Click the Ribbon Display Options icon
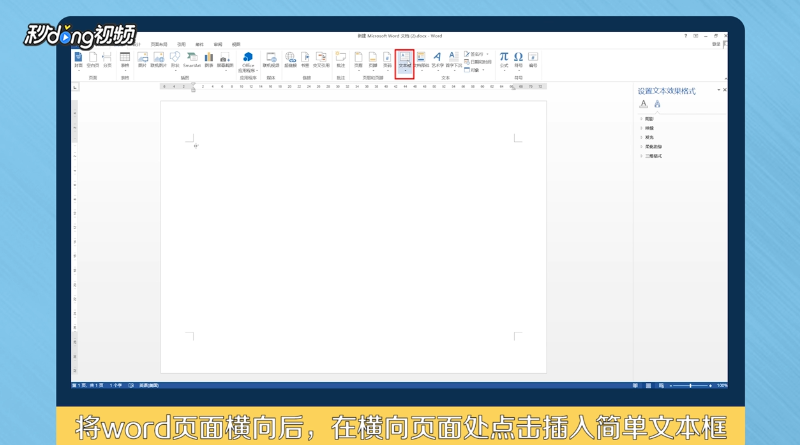This screenshot has width=800, height=445. click(x=696, y=36)
